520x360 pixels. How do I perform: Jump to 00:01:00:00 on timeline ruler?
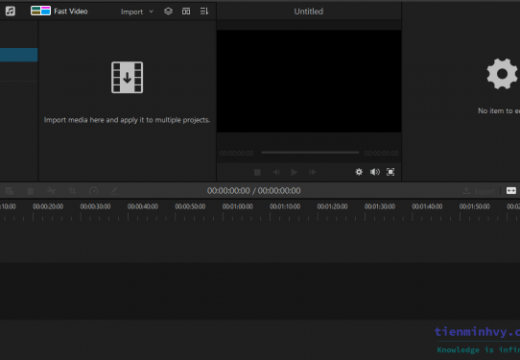point(238,207)
